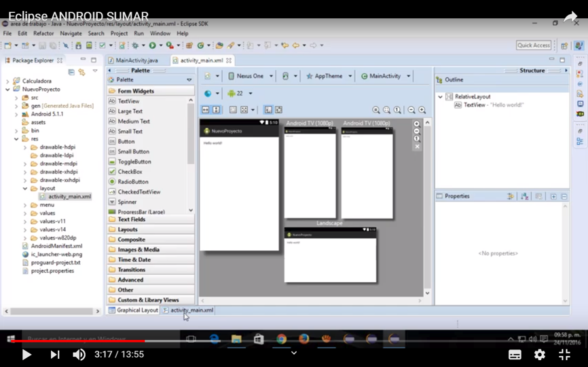Toggle YouTube subtitles button

click(515, 354)
